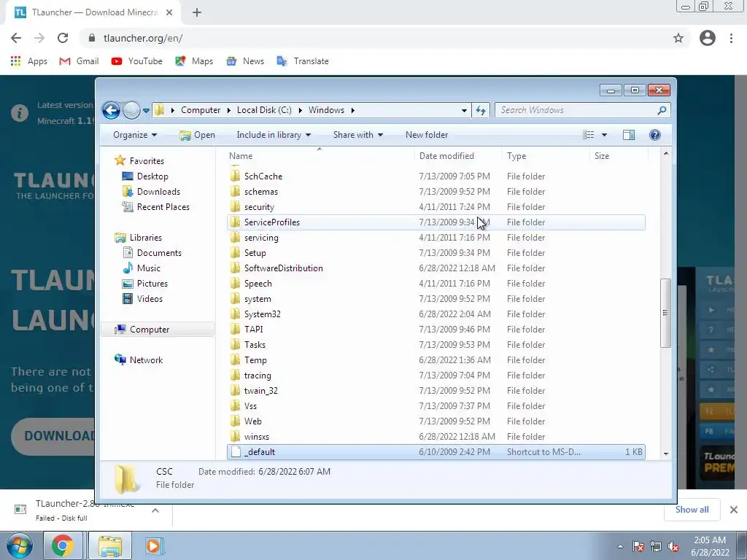This screenshot has width=747, height=560.
Task: Select the SoftwareDistribution folder
Action: tap(436, 268)
